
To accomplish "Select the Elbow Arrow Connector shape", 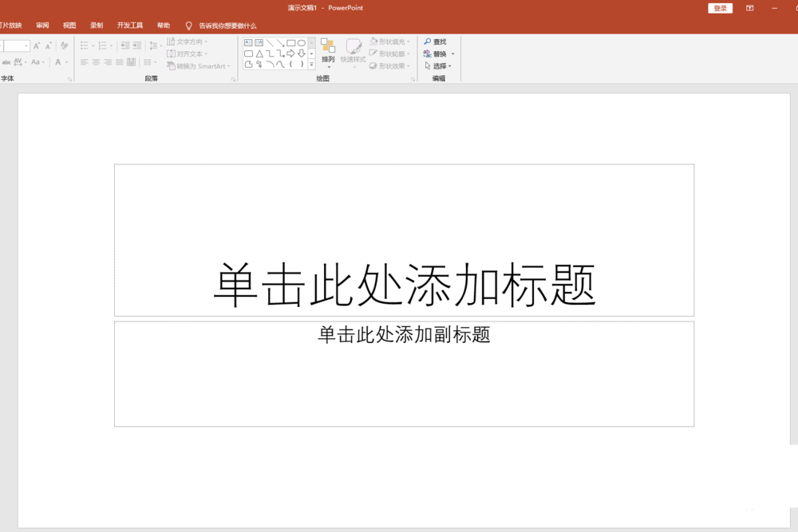I will (280, 53).
